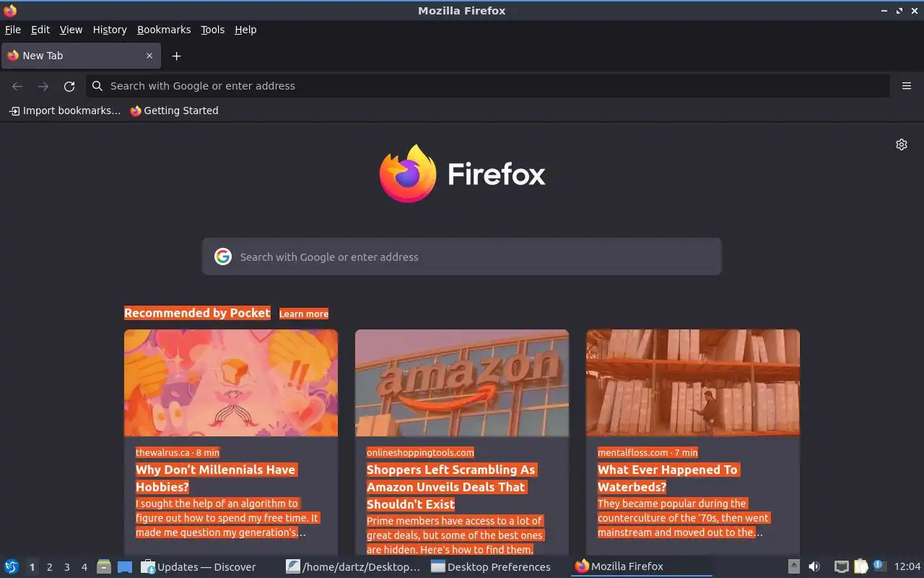Click thewalrus.ca source label

(178, 452)
